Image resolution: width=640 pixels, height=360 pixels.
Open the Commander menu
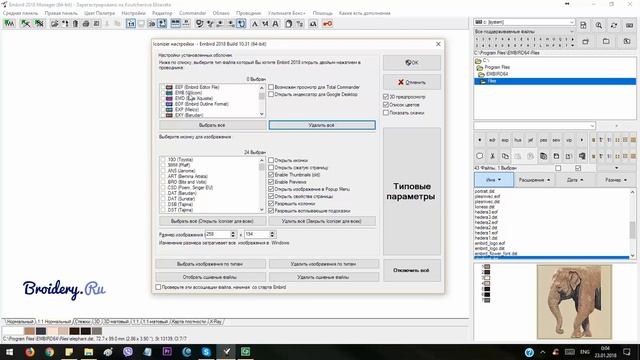(x=193, y=13)
